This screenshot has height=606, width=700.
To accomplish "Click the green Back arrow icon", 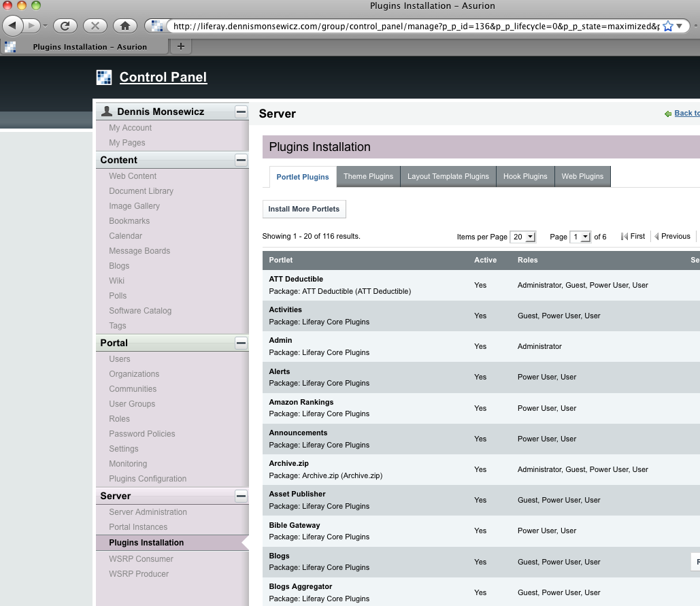I will pyautogui.click(x=668, y=114).
